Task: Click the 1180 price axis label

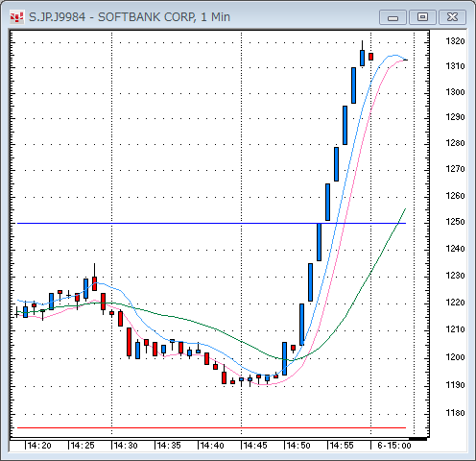Action: coord(455,413)
